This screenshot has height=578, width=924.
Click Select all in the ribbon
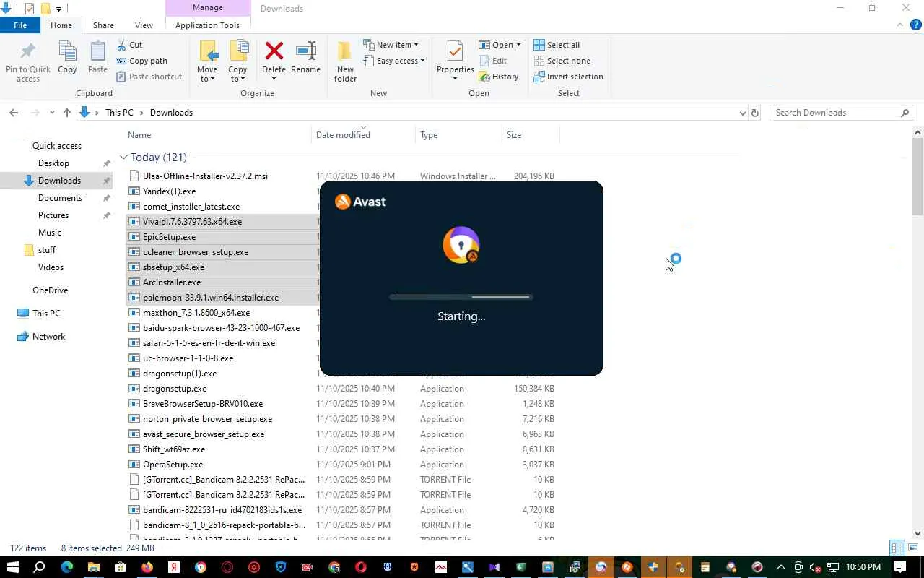pyautogui.click(x=557, y=45)
